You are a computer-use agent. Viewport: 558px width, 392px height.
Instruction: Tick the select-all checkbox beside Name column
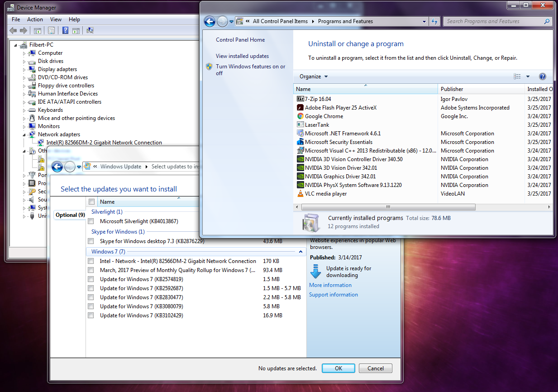pyautogui.click(x=91, y=202)
